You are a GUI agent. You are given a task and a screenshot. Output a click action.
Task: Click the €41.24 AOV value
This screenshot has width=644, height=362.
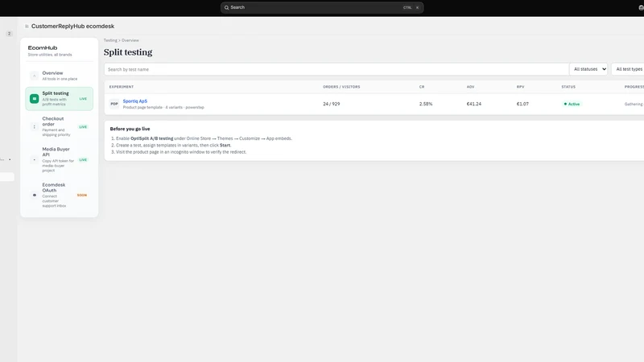(474, 105)
